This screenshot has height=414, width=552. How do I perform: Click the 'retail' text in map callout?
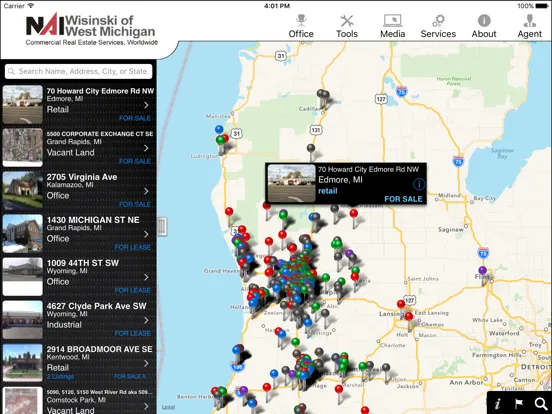(x=328, y=191)
